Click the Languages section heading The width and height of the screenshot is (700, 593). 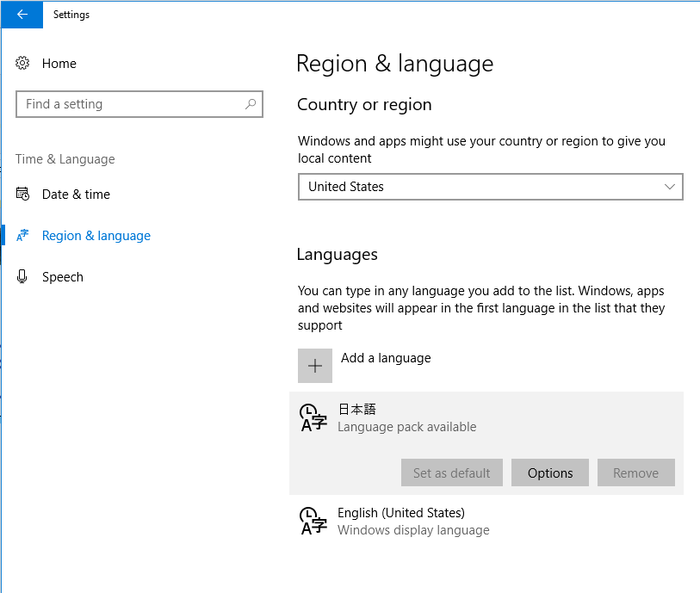click(x=337, y=255)
